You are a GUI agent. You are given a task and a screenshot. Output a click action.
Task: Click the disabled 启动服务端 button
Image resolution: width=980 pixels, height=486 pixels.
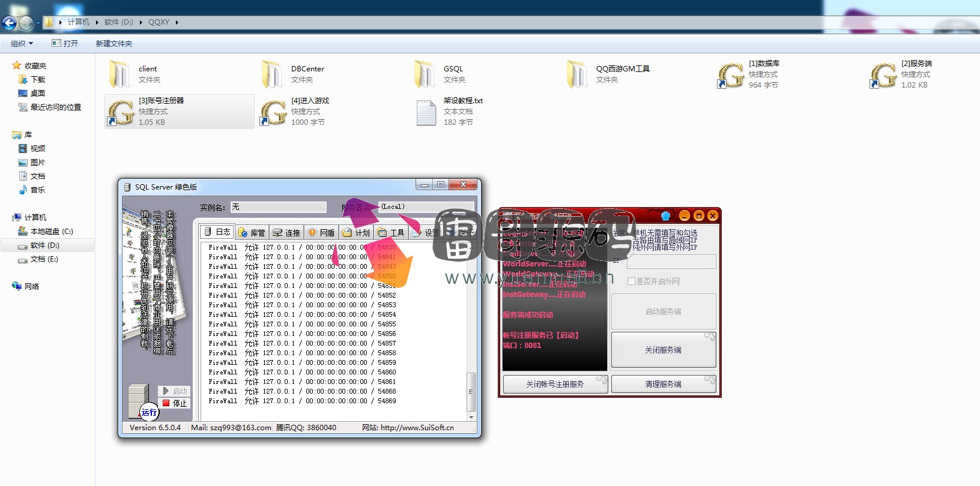[x=664, y=311]
